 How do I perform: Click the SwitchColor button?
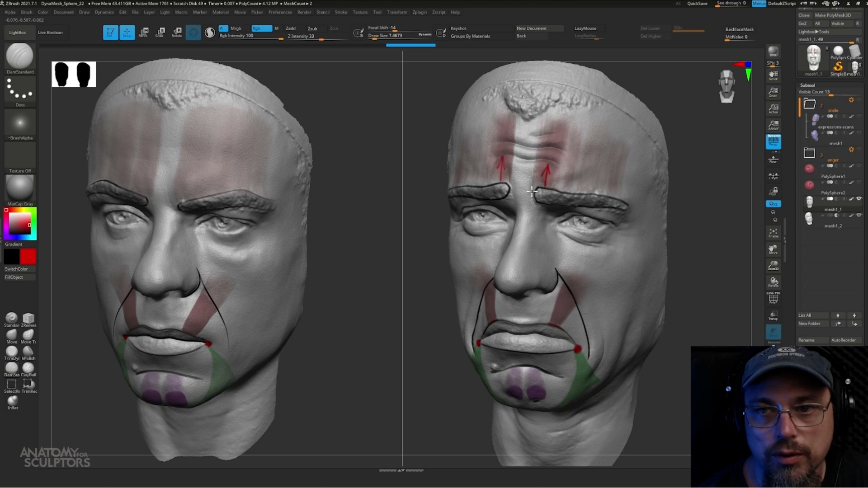(19, 269)
